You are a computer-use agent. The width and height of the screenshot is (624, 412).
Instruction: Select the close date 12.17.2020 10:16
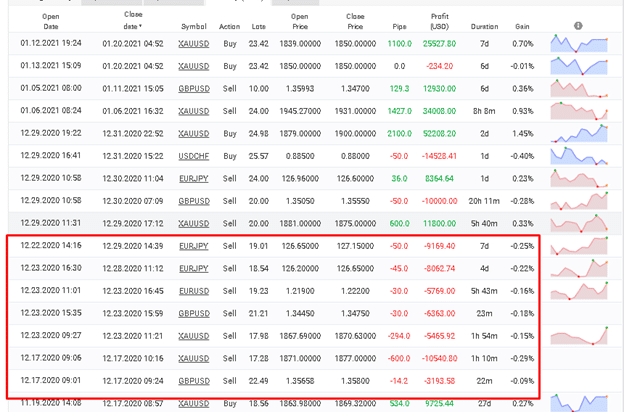[133, 359]
